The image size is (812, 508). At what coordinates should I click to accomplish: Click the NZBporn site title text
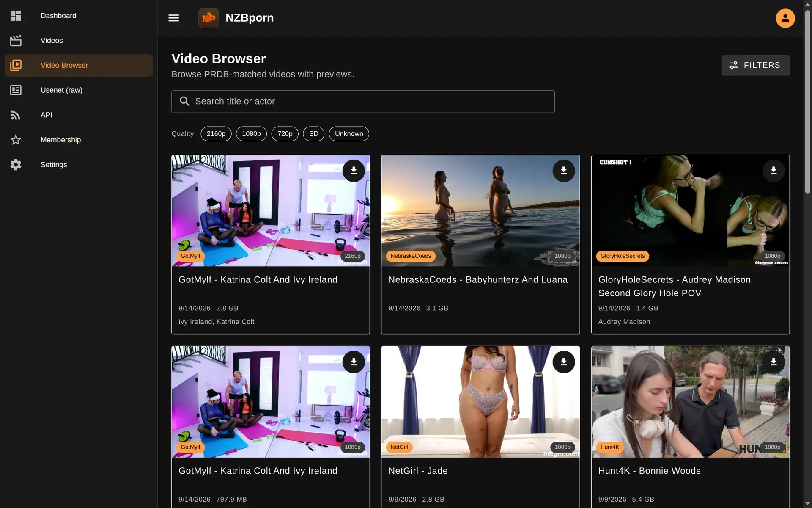pos(250,18)
